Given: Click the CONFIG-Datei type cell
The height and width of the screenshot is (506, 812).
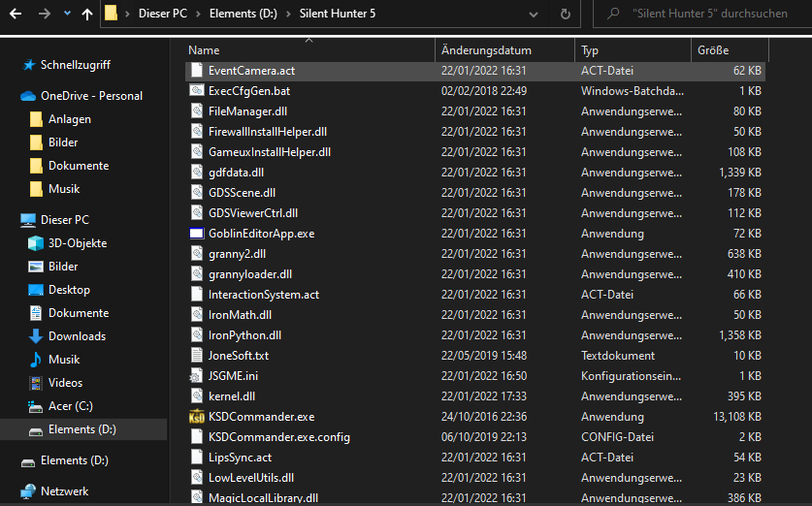Looking at the screenshot, I should click(x=617, y=437).
